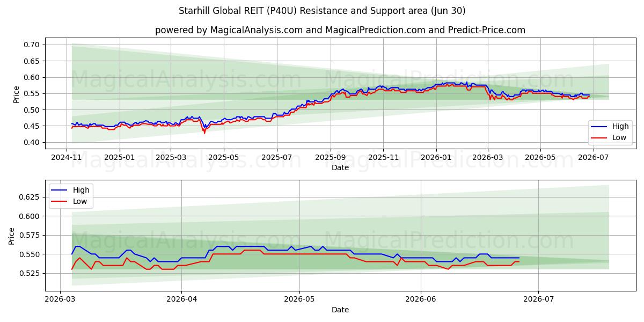The image size is (644, 322).
Task: Click the 2026-05 tick label on top chart
Action: point(540,157)
